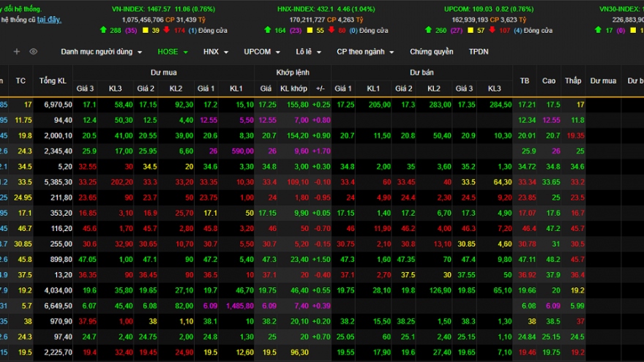
Task: Toggle the eye visibility icon
Action: (33, 52)
